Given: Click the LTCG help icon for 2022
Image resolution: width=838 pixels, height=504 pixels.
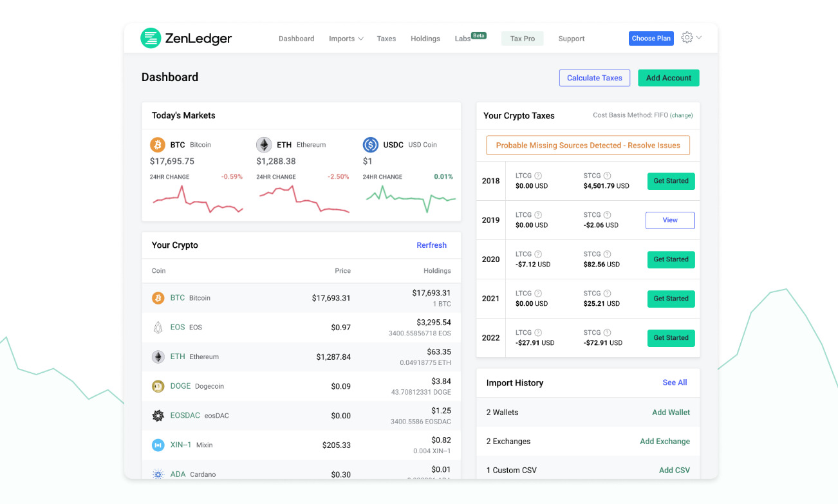Looking at the screenshot, I should (538, 332).
